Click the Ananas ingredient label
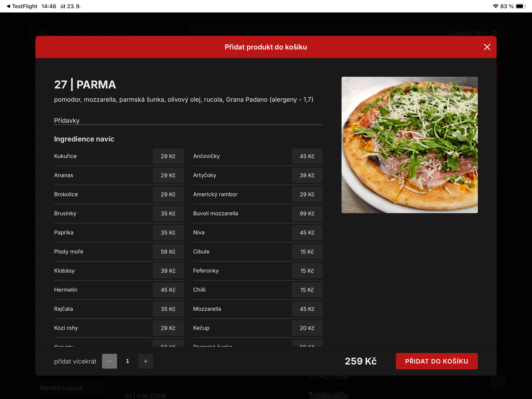 63,175
